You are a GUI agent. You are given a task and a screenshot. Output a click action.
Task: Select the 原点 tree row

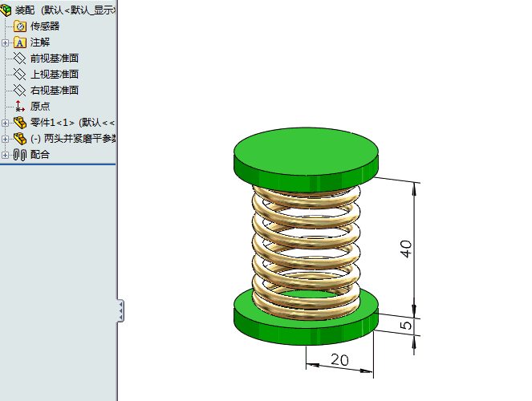[40, 106]
